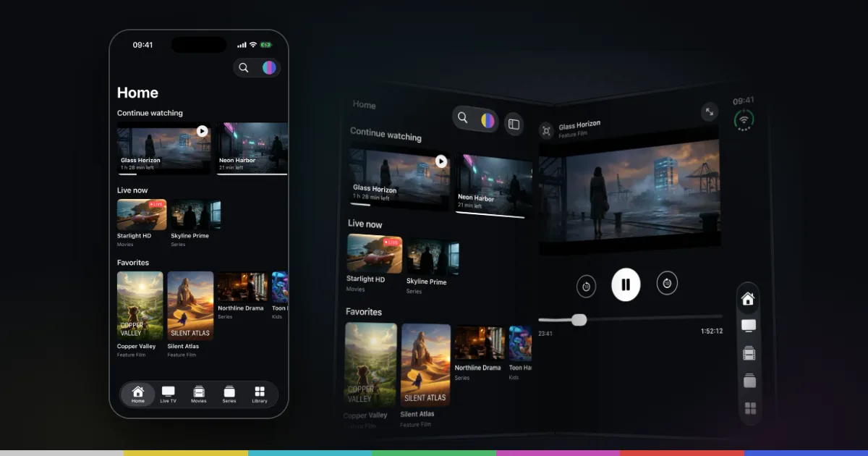868x456 pixels.
Task: Switch to the Live TV tab on phone
Action: click(168, 394)
